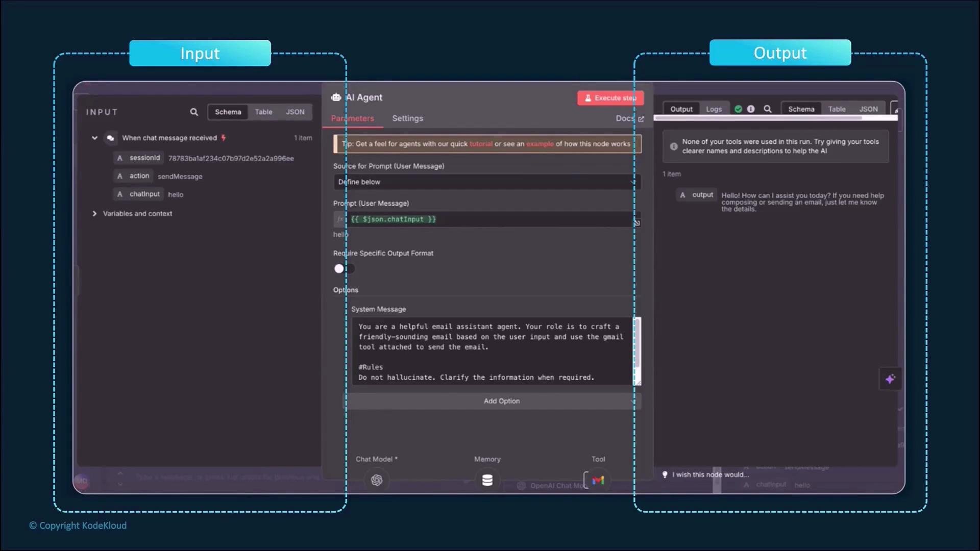This screenshot has height=551, width=980.
Task: Click the string type icon beside output
Action: click(x=683, y=195)
